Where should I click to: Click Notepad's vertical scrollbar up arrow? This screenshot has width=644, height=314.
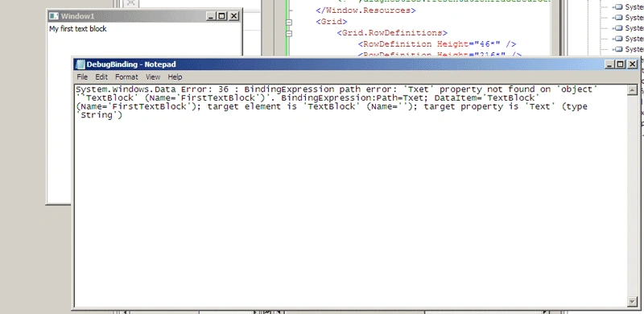[633, 90]
